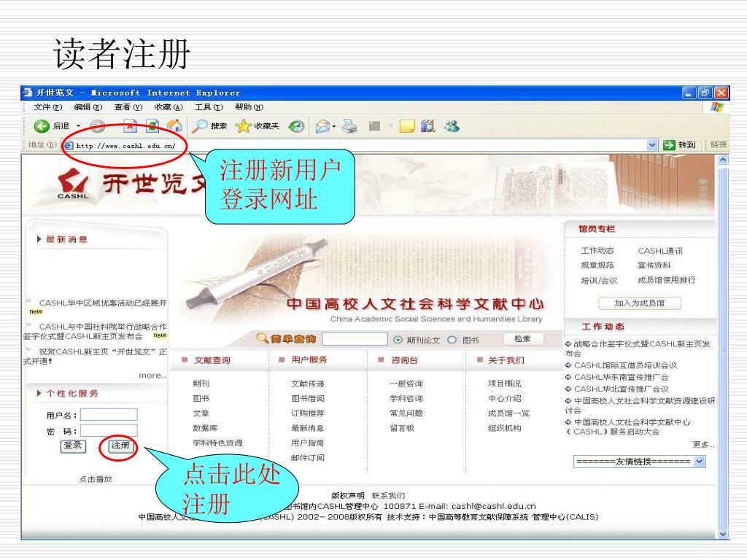The image size is (747, 560).
Task: Open the 工具 menu
Action: point(209,107)
